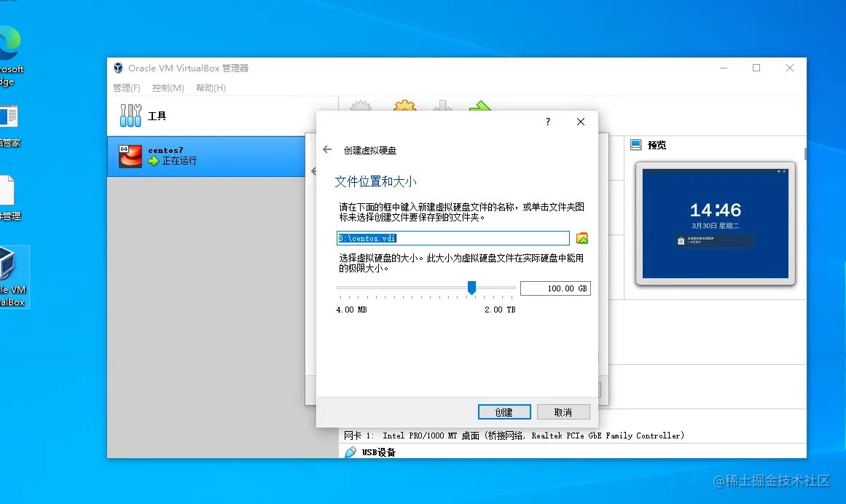Click the D:\centos.vdi file path field

453,238
